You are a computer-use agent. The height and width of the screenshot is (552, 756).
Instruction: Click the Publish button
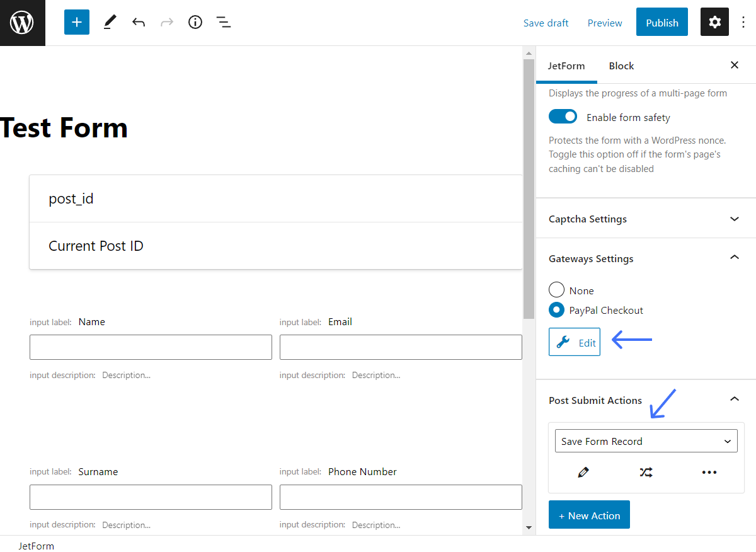click(x=661, y=22)
